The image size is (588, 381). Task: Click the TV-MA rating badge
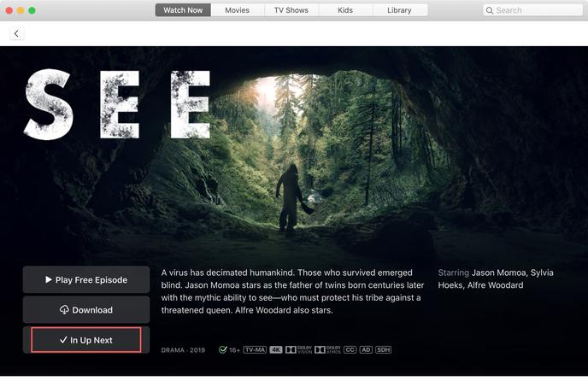tap(255, 350)
